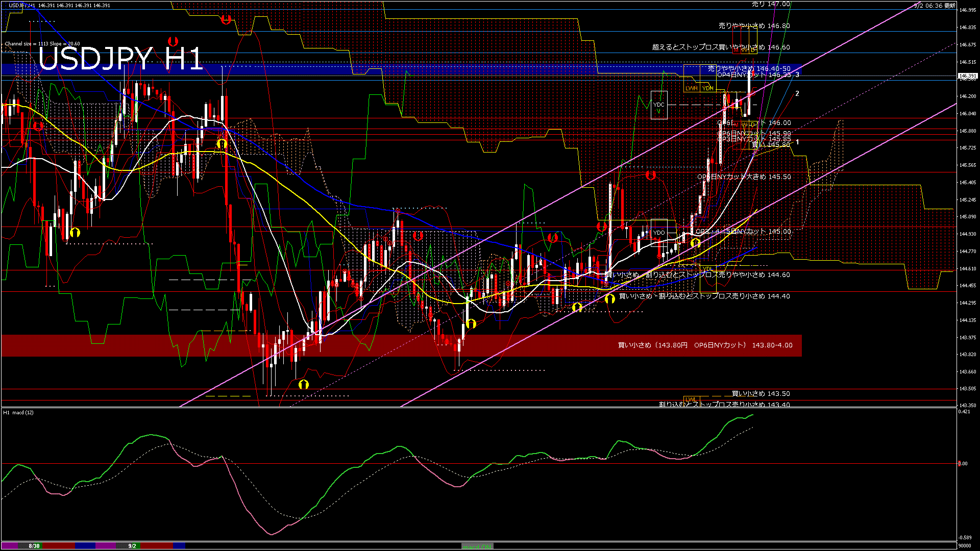Jump to the 8/30 date marker
This screenshot has height=551, width=980.
[34, 546]
